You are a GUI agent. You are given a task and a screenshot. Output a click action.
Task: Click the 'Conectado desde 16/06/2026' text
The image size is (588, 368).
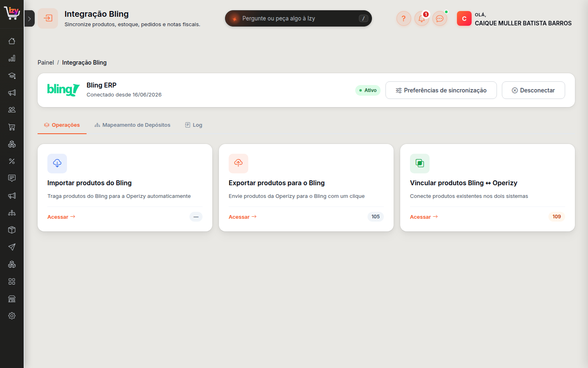[124, 94]
